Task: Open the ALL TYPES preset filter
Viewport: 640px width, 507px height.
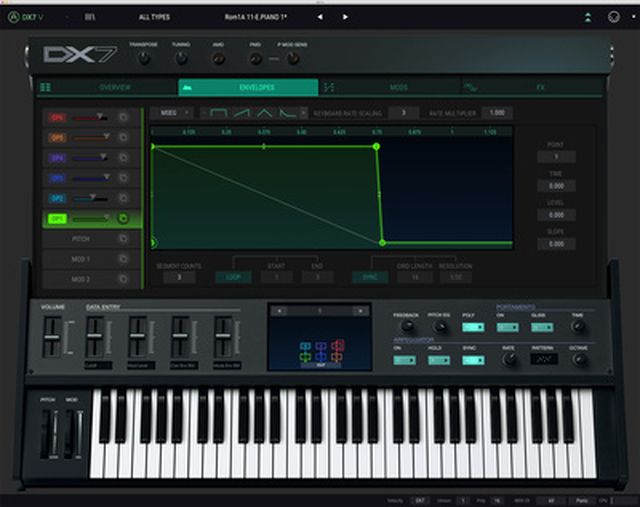Action: [x=154, y=17]
